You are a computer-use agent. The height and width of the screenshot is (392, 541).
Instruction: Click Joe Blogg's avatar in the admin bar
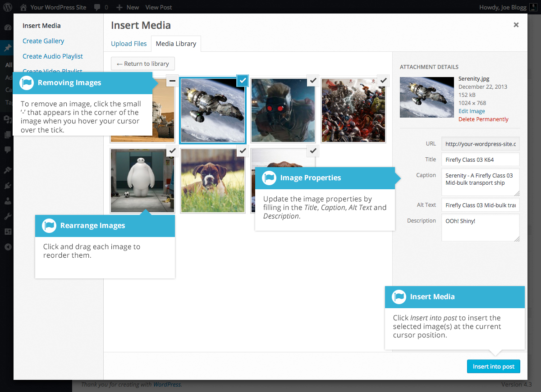(x=533, y=7)
